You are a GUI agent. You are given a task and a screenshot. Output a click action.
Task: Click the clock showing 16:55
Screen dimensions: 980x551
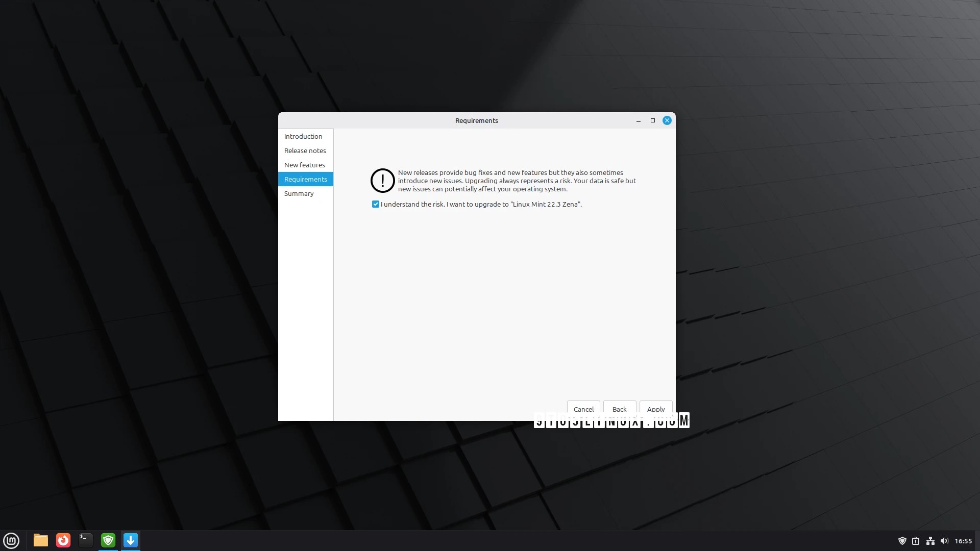(x=963, y=541)
